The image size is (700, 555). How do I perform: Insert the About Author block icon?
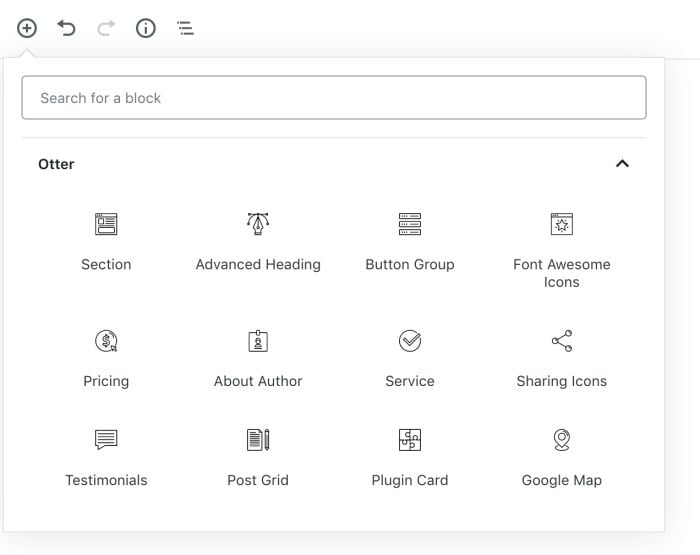pos(258,341)
